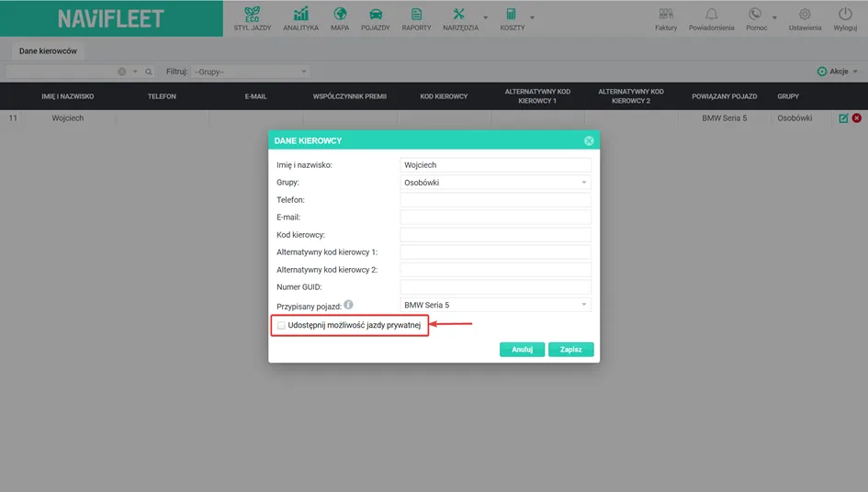Open the Grupy Osobówki dropdown in dialog
This screenshot has width=868, height=492.
(495, 182)
